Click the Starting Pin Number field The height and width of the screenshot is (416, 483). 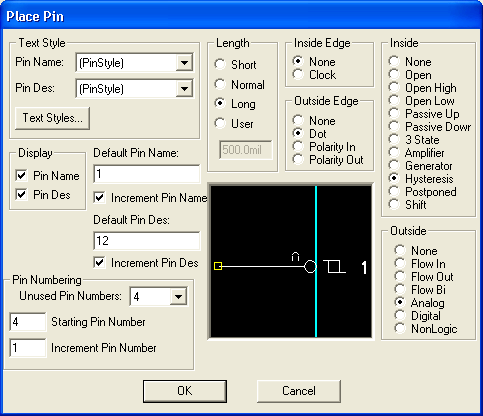[x=28, y=322]
